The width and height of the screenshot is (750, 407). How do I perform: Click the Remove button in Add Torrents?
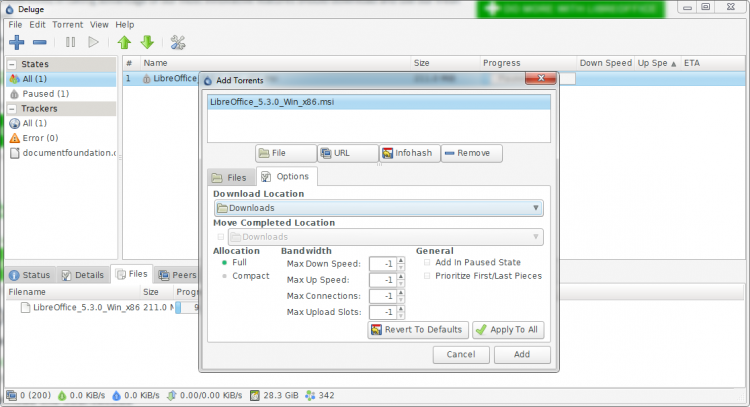tap(472, 154)
